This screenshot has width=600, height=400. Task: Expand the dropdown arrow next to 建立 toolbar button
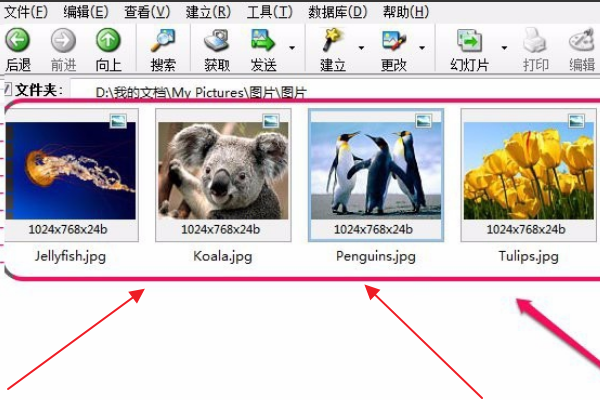coord(359,47)
